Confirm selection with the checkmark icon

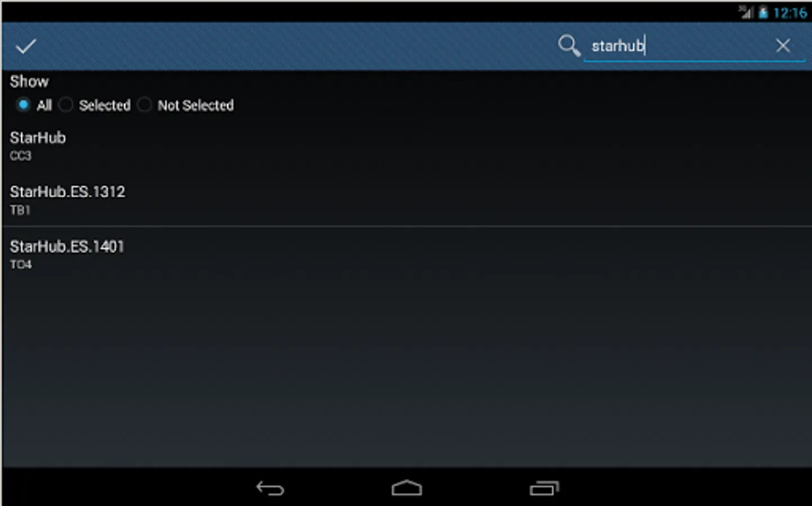click(26, 46)
